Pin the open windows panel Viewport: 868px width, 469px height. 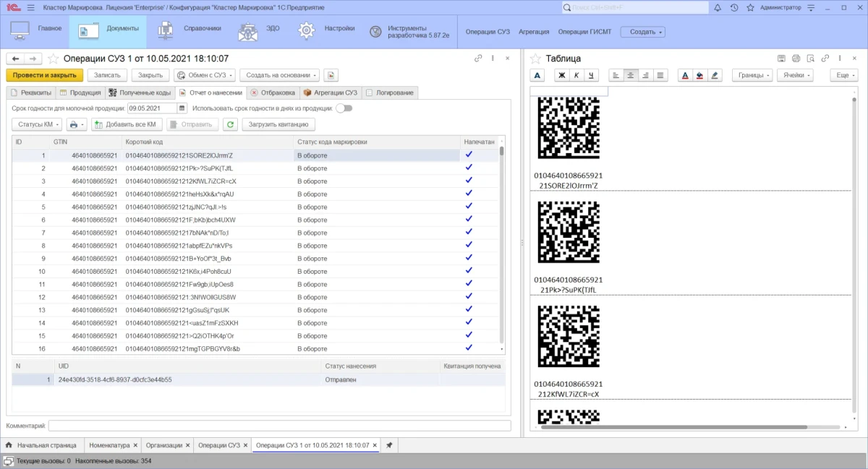389,445
